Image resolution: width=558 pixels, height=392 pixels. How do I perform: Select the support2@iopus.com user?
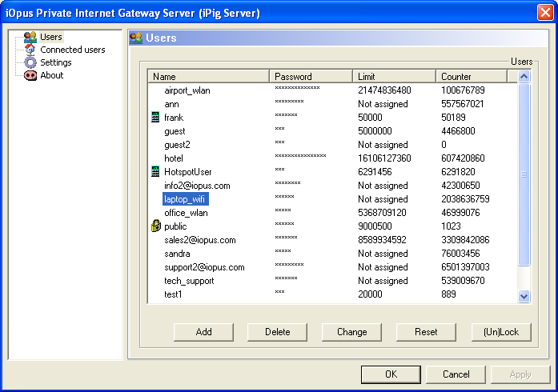click(x=204, y=267)
